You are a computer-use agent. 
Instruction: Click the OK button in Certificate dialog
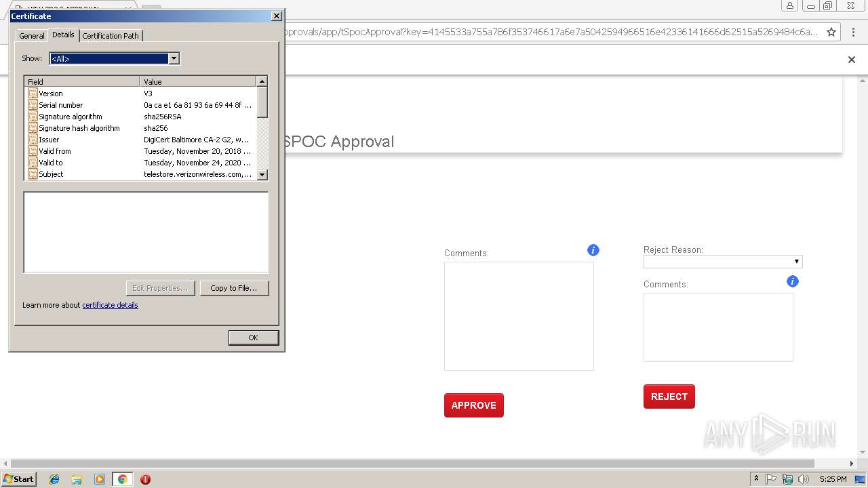point(253,338)
